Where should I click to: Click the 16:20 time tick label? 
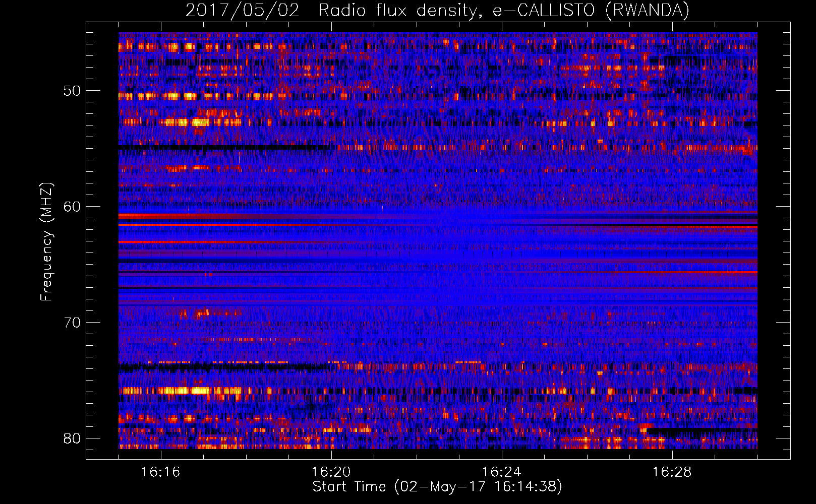click(331, 472)
